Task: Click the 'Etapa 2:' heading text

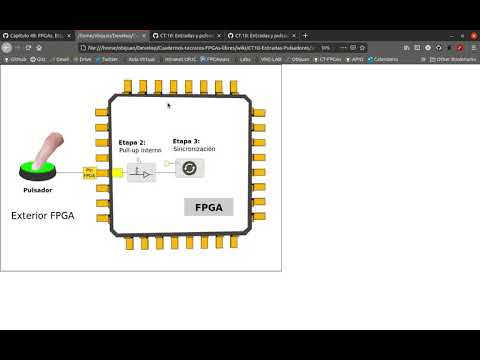Action: click(132, 143)
